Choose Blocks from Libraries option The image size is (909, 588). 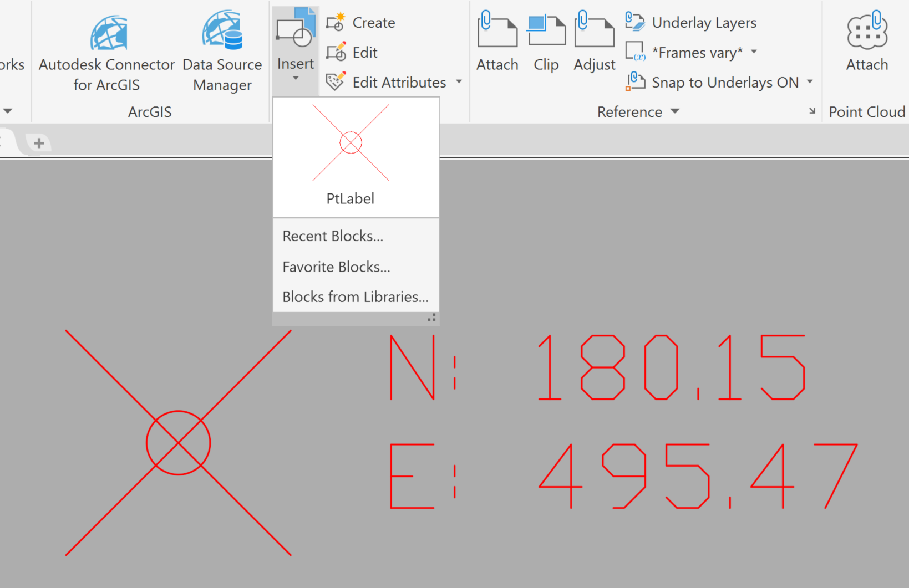click(356, 296)
